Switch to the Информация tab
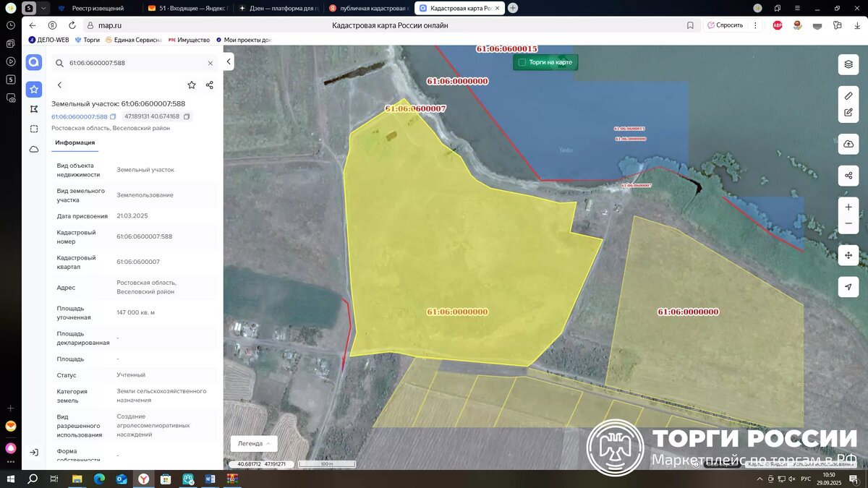 tap(75, 142)
